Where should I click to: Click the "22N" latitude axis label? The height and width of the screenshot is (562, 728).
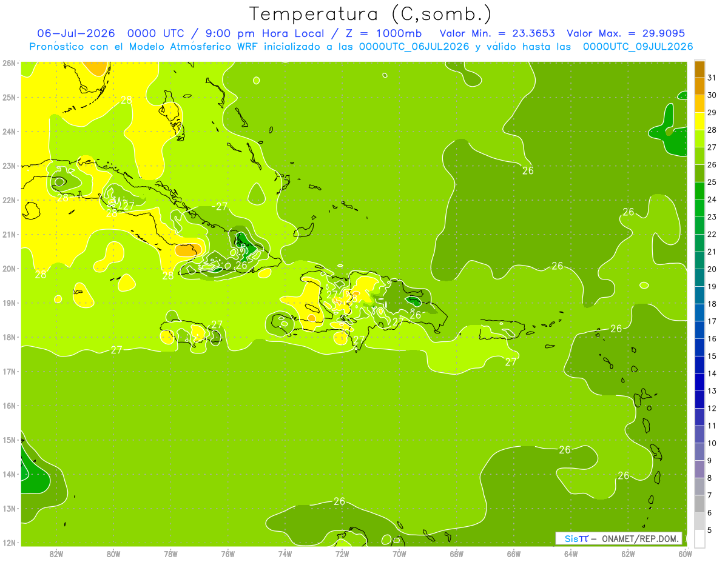pos(8,200)
